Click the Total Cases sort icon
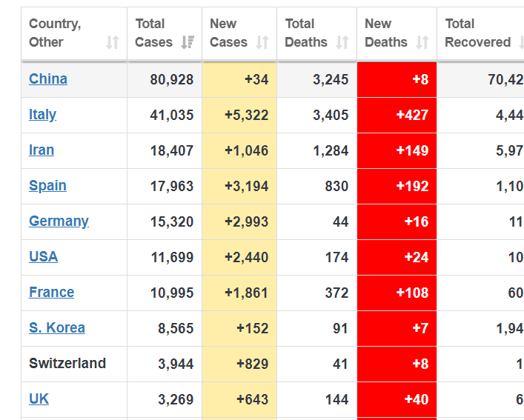Viewport: 524px width, 420px height. (188, 42)
